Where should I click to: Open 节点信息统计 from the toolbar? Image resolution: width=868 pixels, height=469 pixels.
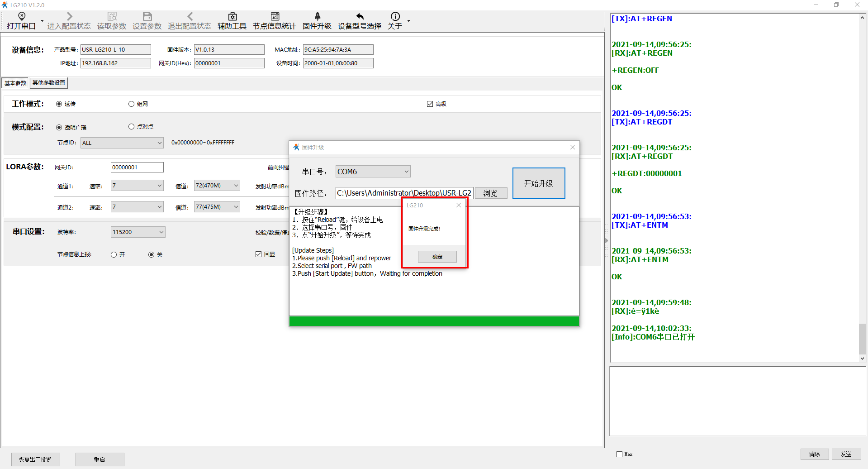click(275, 17)
